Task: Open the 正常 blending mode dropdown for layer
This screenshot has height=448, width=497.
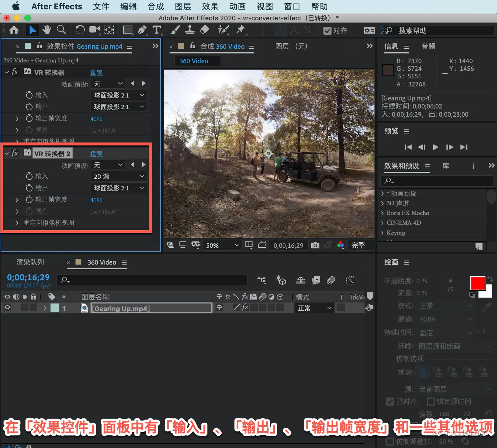Action: [x=314, y=308]
